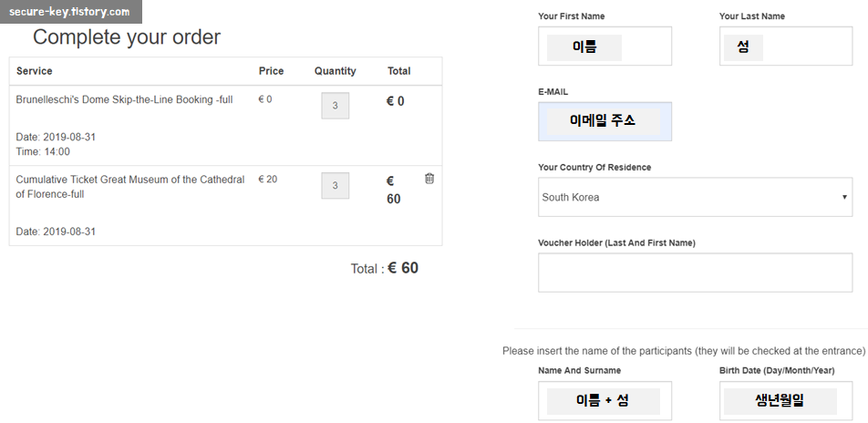Focus the Your First Name field

coord(604,46)
